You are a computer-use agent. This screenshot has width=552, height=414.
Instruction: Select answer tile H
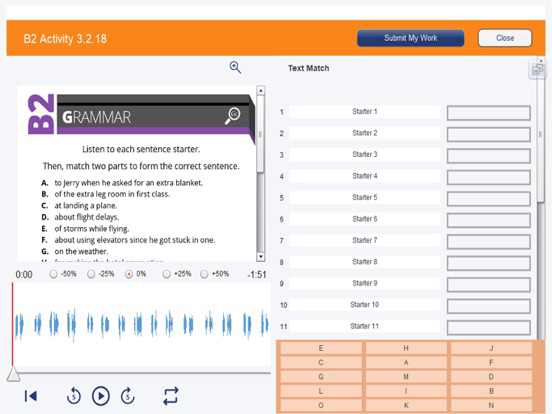point(406,348)
